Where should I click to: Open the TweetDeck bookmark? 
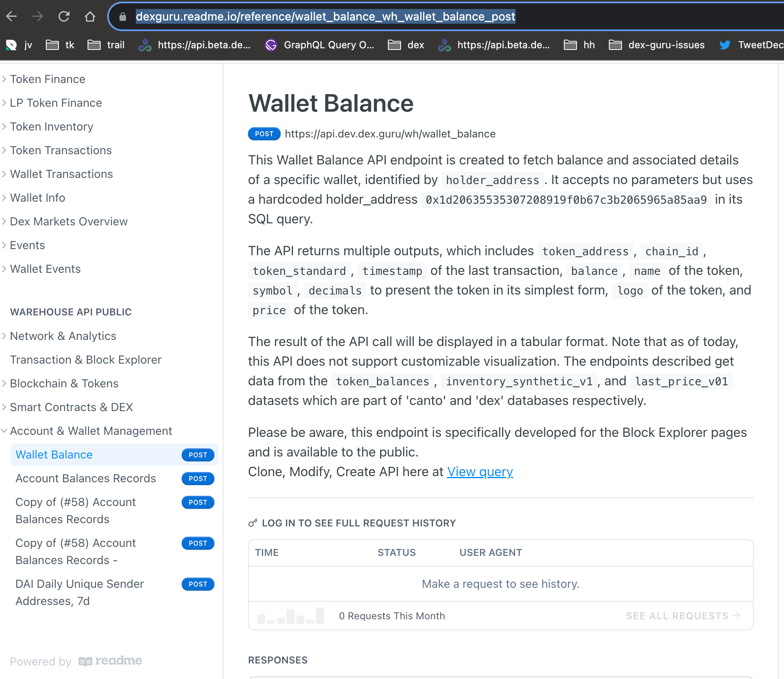click(x=751, y=45)
